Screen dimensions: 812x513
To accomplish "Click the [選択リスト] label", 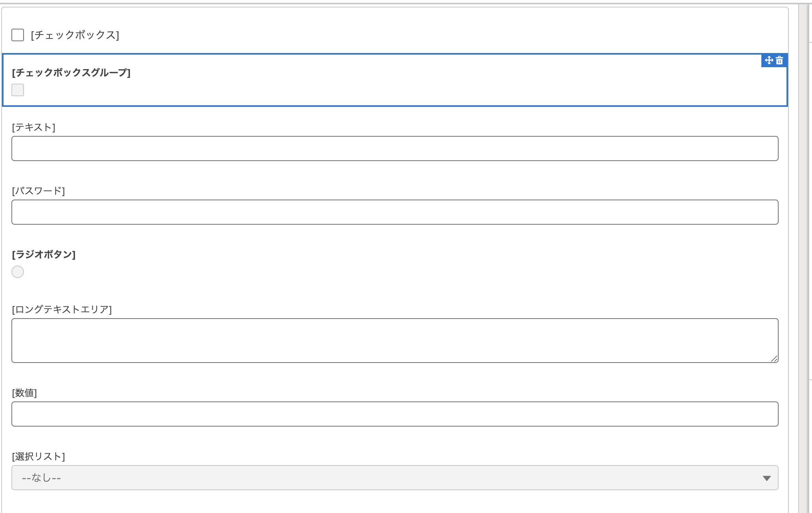I will pos(38,456).
